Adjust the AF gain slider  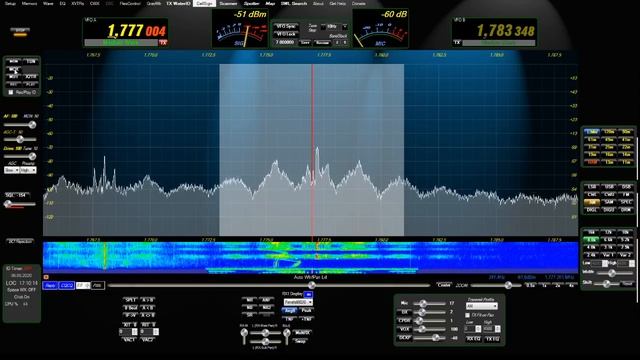pyautogui.click(x=20, y=125)
